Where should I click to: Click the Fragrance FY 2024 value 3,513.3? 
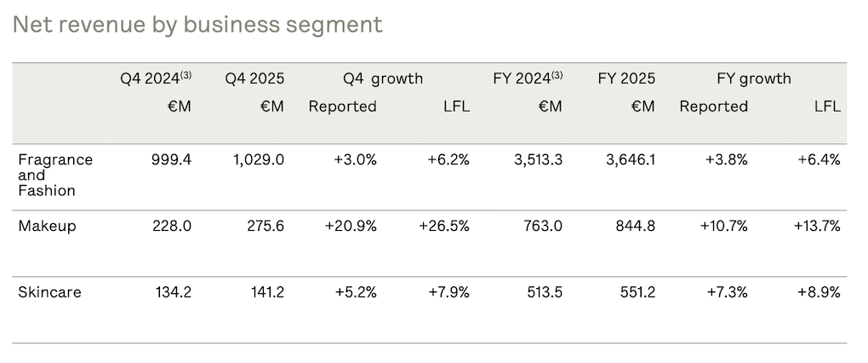click(x=533, y=159)
